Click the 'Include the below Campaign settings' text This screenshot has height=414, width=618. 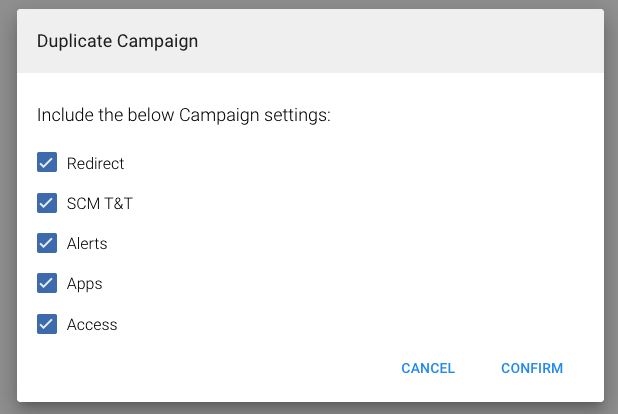point(183,115)
